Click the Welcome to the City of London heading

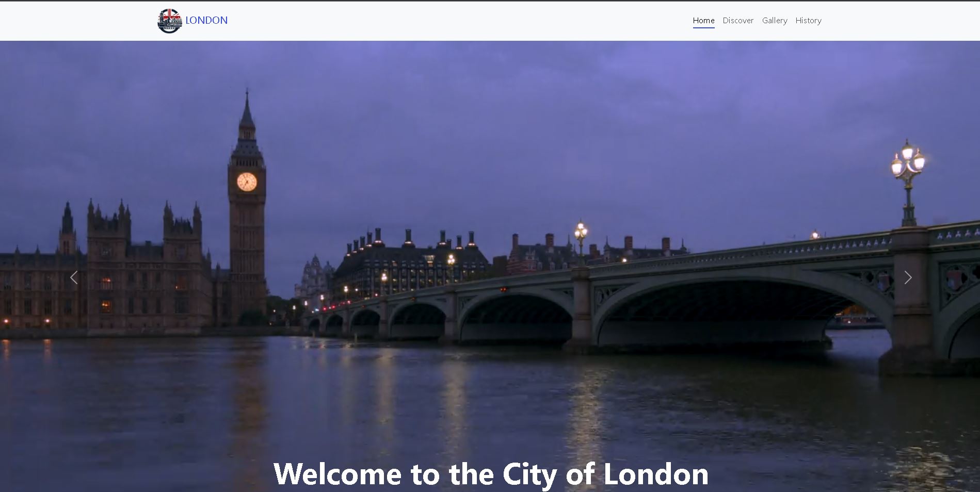coord(491,473)
